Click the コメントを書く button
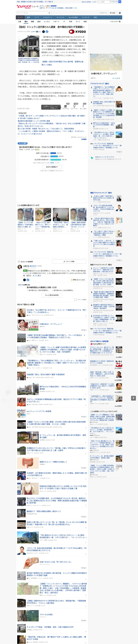 click(x=69, y=261)
